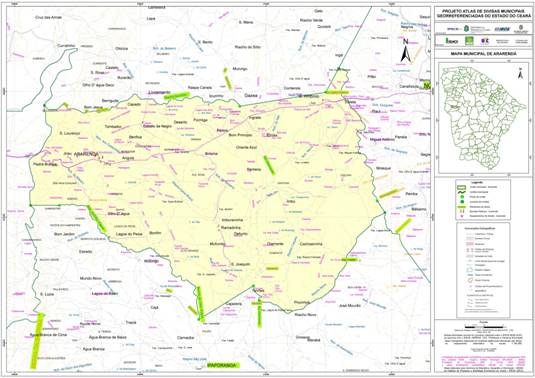Click the small north arrow in the inset map
Screen dimensions: 535x378
(x=520, y=73)
